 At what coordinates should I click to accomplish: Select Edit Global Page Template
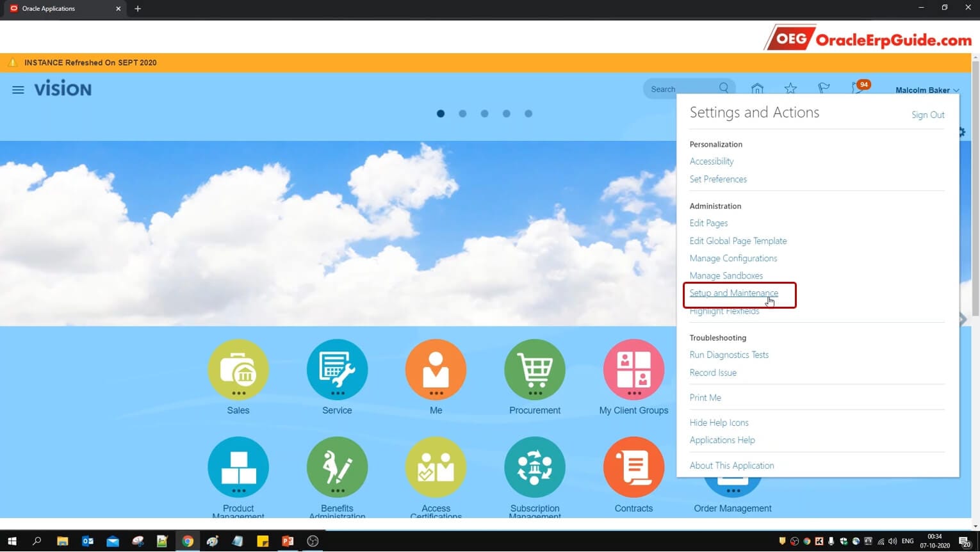(738, 241)
